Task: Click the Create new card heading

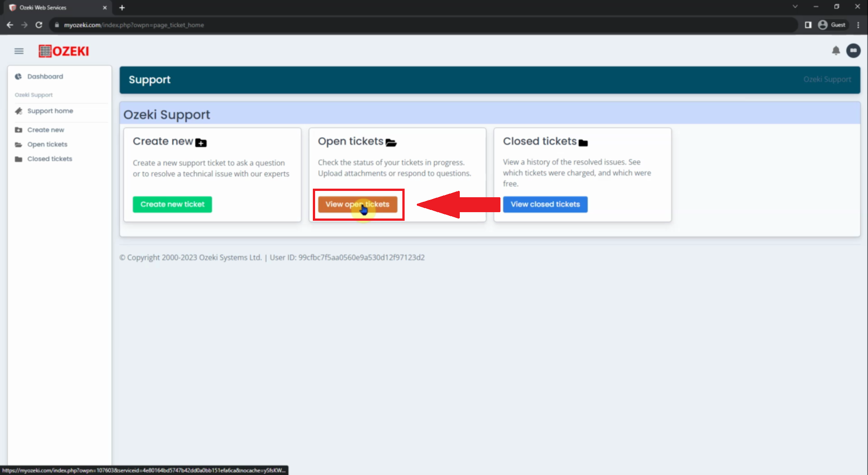Action: (x=163, y=141)
